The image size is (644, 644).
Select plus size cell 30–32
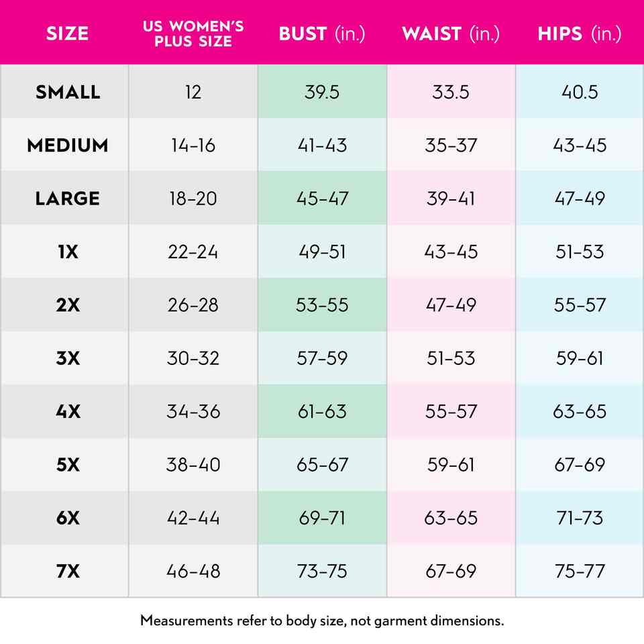193,358
